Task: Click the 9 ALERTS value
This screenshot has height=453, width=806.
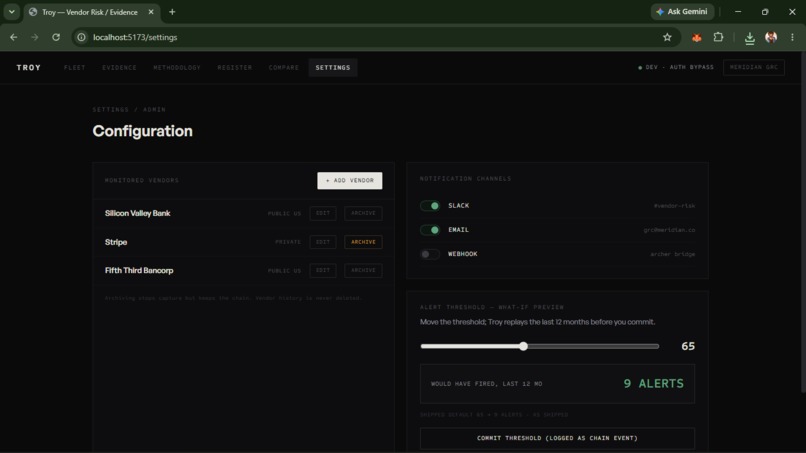Action: click(653, 384)
